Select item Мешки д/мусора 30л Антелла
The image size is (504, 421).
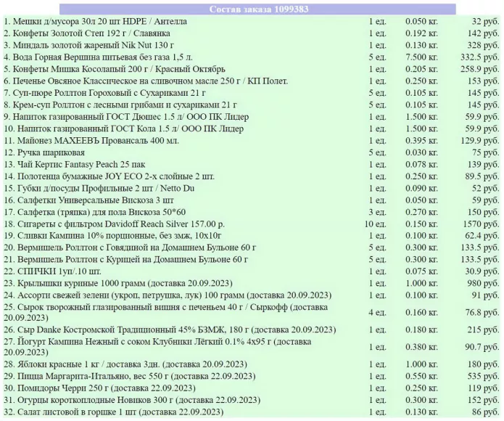pyautogui.click(x=96, y=22)
